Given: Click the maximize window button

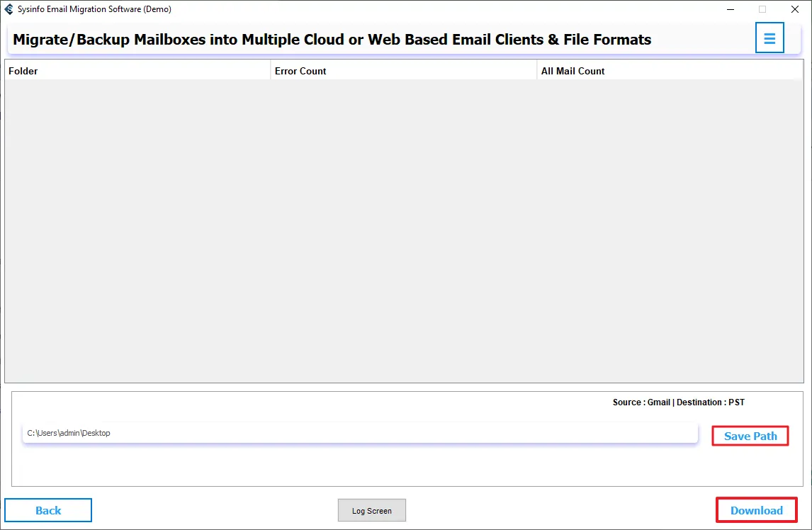Looking at the screenshot, I should (x=762, y=9).
